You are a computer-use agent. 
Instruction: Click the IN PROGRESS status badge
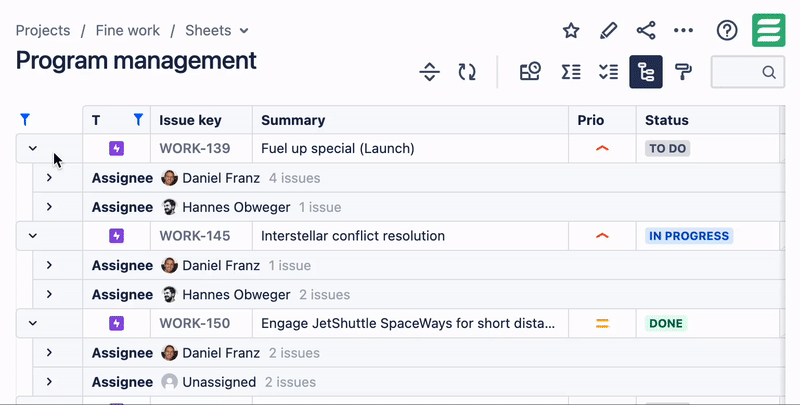689,236
